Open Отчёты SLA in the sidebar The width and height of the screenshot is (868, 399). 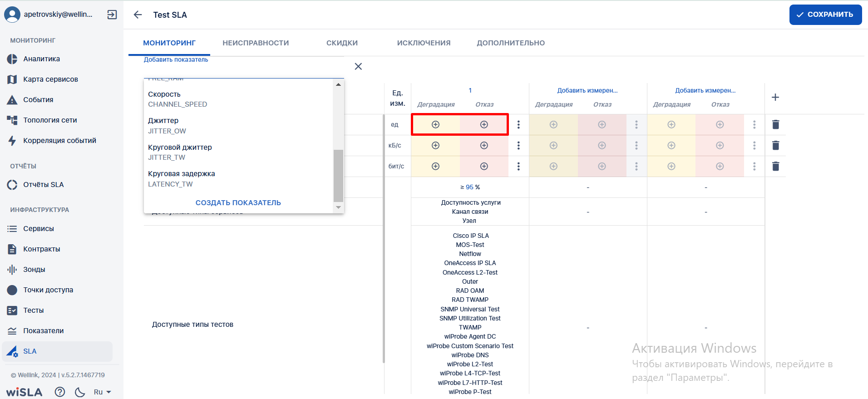(x=44, y=185)
